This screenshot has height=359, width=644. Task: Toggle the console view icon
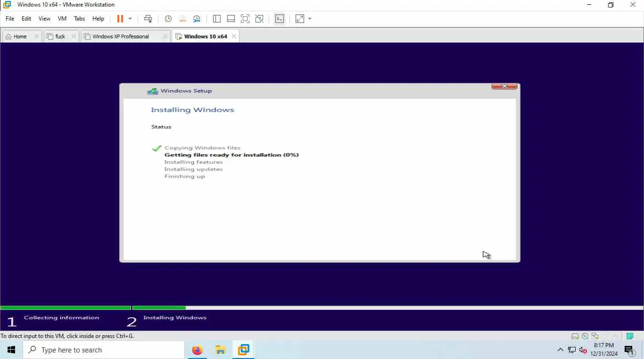279,19
